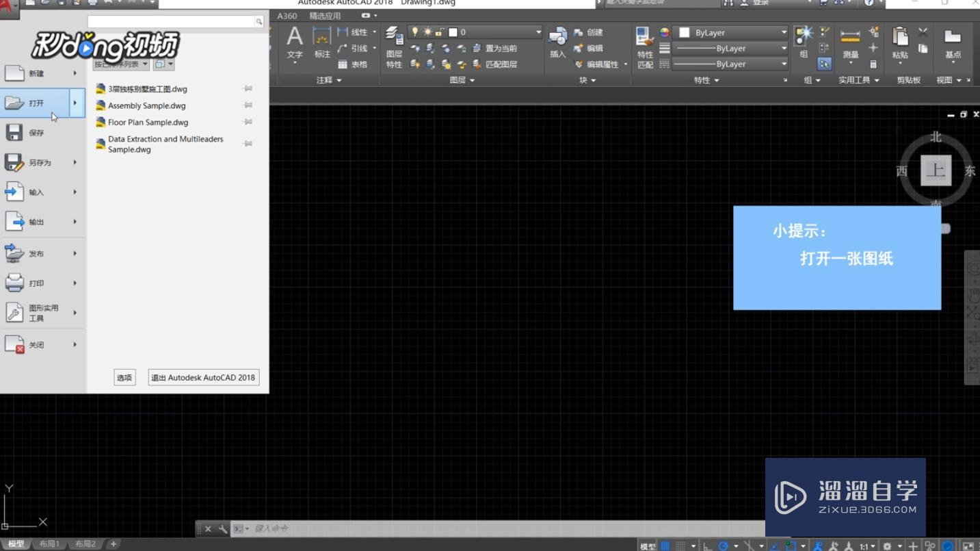The width and height of the screenshot is (980, 551).
Task: Select the 引线 (Leader) tool
Action: coord(354,48)
